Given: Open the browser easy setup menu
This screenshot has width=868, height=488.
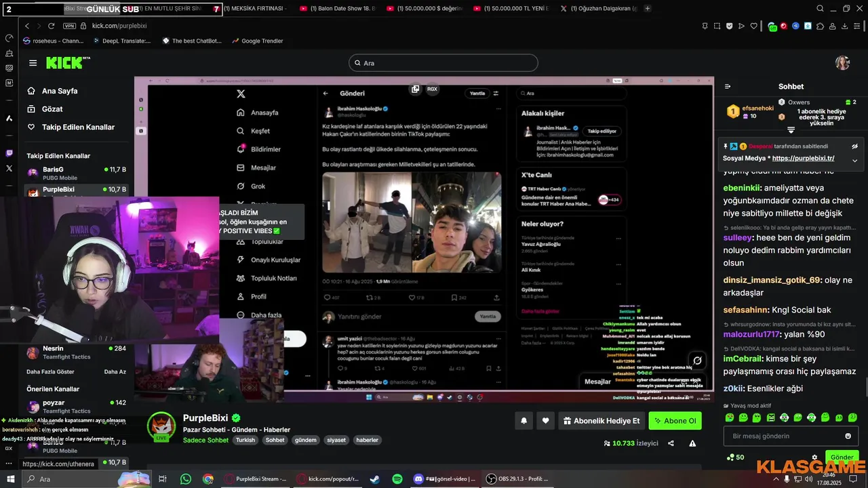Looking at the screenshot, I should pyautogui.click(x=857, y=26).
